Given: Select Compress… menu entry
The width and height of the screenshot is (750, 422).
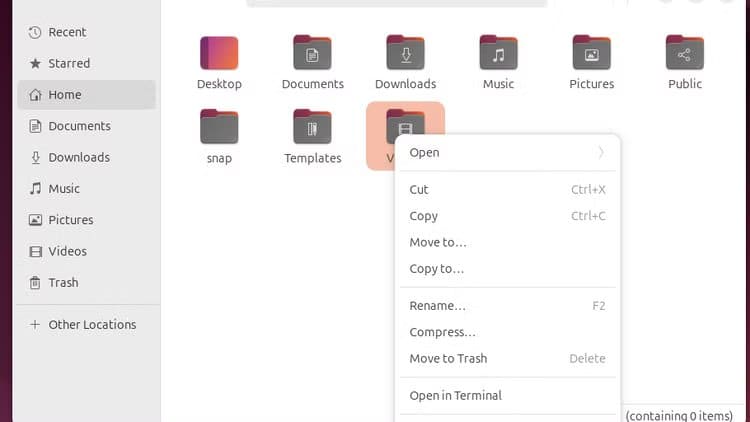Looking at the screenshot, I should (x=442, y=332).
